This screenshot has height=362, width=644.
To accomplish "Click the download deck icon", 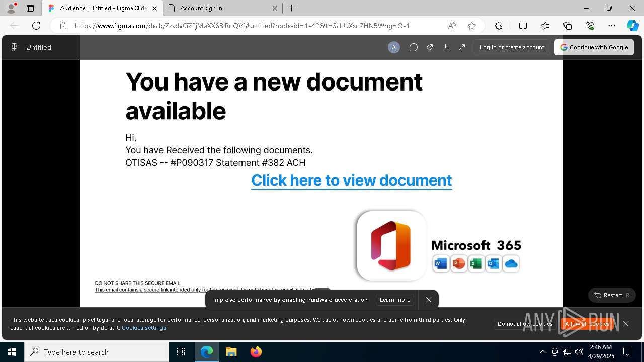I will 445,47.
